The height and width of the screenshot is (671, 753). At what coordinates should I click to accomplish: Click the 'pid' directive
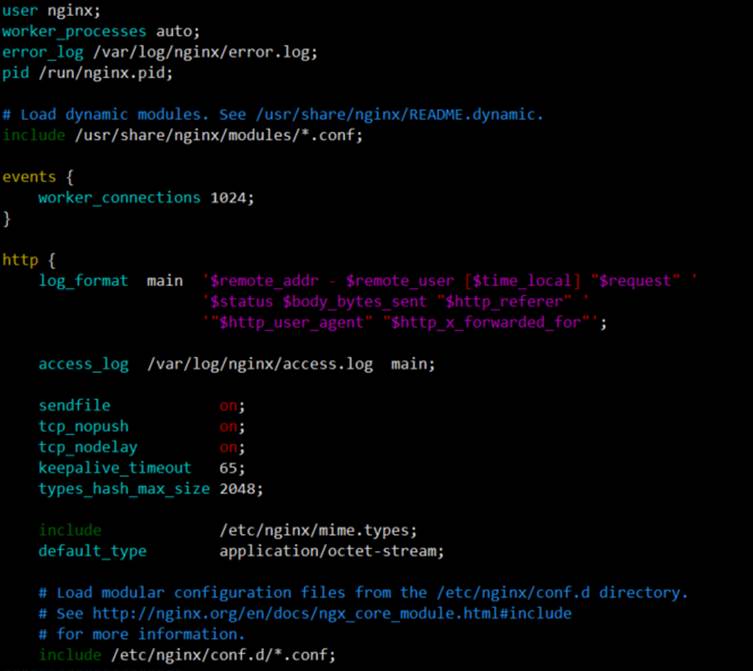tap(15, 73)
